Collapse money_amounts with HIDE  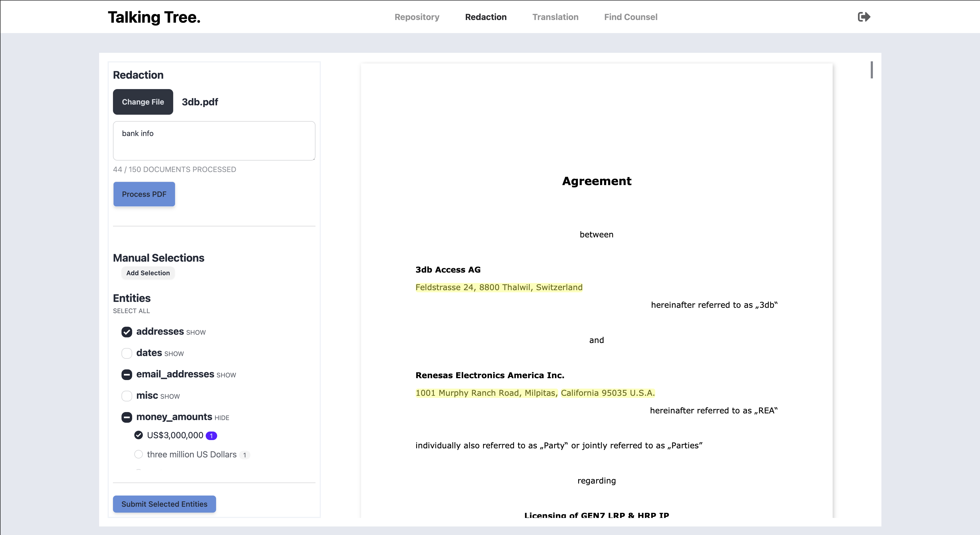222,418
